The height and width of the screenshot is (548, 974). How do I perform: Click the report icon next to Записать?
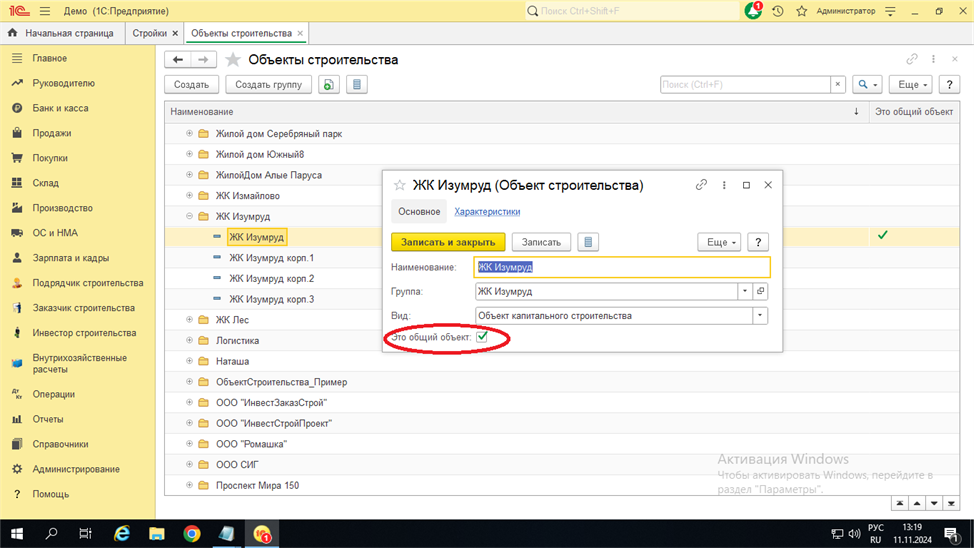(x=588, y=242)
